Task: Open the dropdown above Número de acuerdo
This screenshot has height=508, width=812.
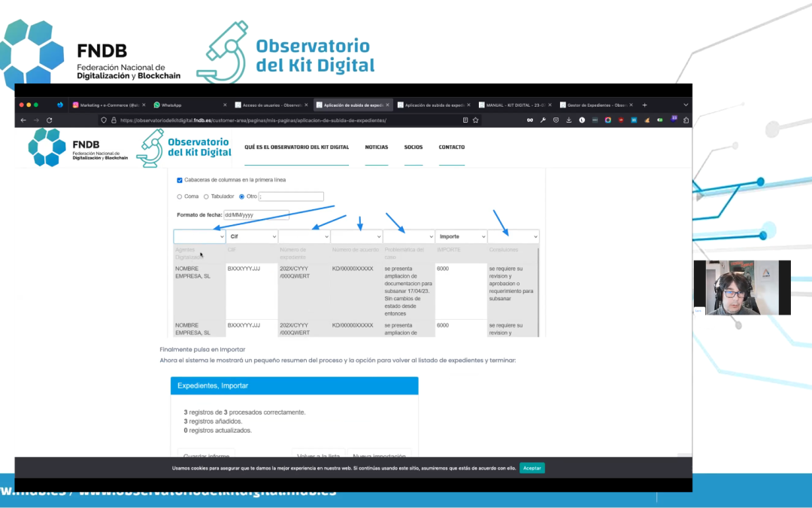Action: (356, 236)
